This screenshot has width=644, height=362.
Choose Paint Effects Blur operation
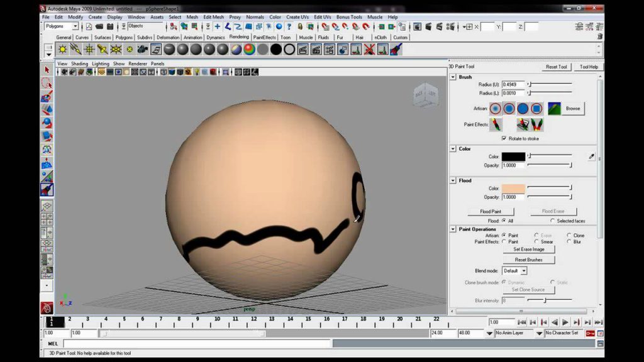[x=569, y=242]
